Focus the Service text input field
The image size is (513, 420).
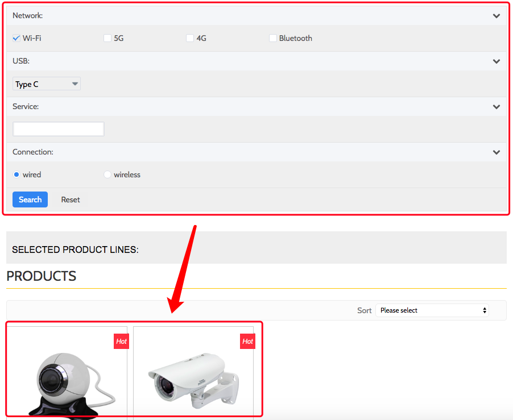59,129
